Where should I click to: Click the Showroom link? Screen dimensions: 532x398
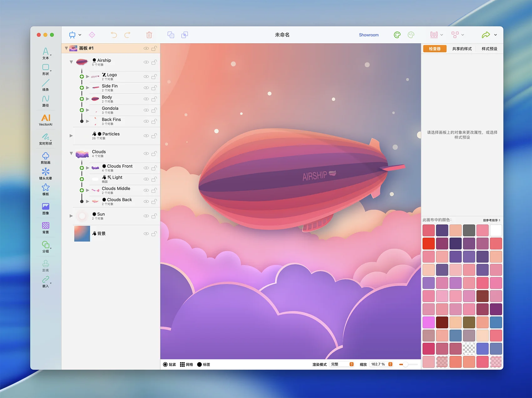(369, 35)
